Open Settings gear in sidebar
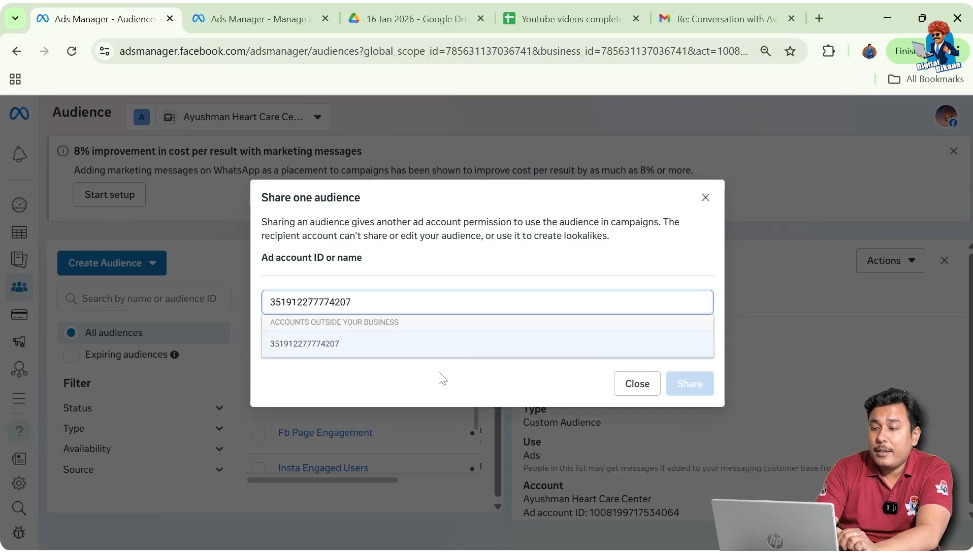The width and height of the screenshot is (973, 553). [19, 483]
